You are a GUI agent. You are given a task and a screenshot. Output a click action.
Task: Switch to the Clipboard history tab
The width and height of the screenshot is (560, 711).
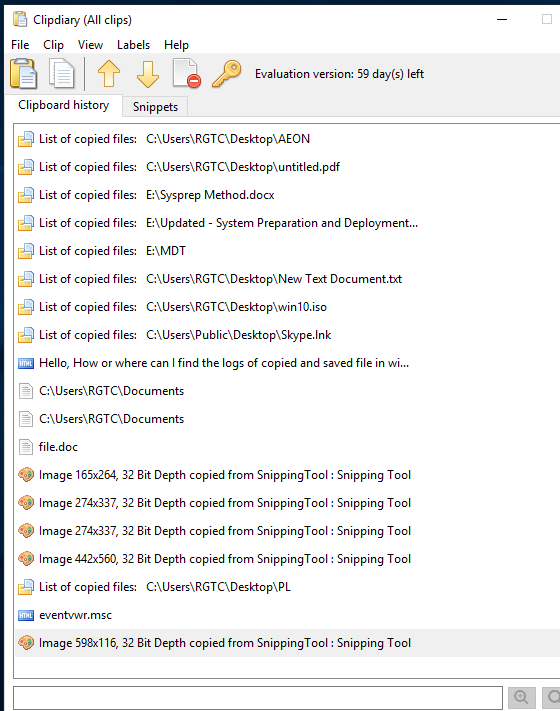(x=63, y=105)
